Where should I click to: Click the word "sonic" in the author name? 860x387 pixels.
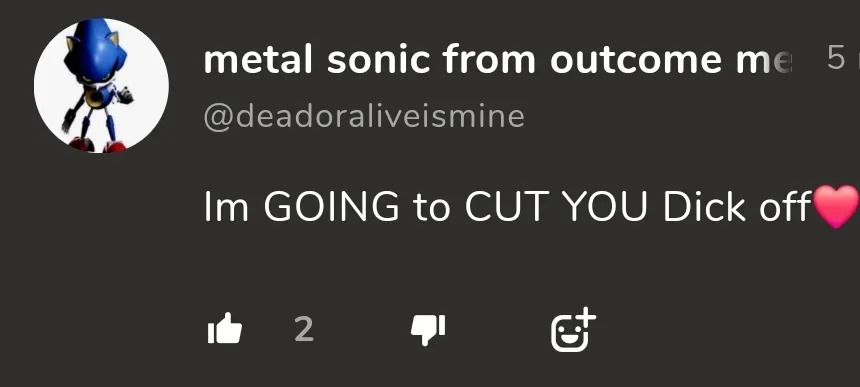point(378,59)
